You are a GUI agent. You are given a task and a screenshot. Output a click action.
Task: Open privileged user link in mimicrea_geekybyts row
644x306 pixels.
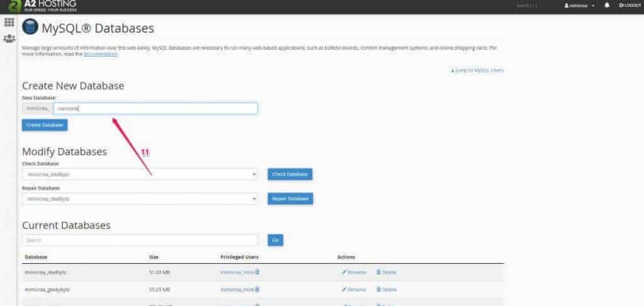click(238, 290)
